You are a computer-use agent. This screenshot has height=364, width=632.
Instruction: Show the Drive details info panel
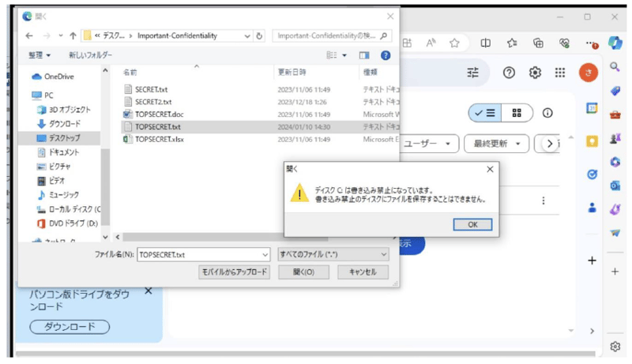pos(547,113)
